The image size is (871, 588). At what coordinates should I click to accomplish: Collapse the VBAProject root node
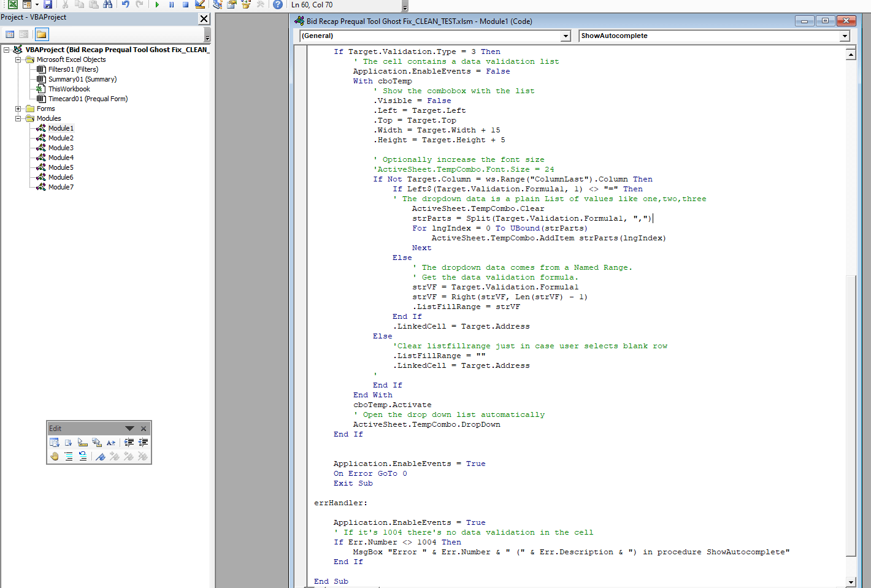tap(7, 50)
